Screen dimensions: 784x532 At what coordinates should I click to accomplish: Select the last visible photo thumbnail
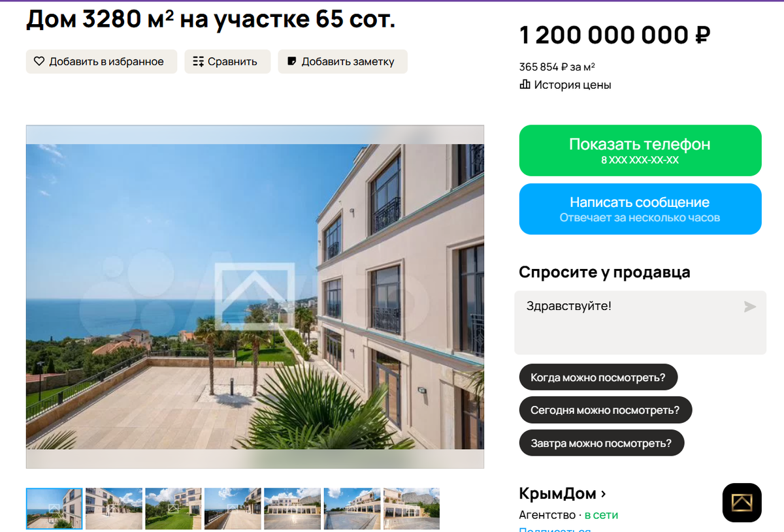tap(411, 509)
